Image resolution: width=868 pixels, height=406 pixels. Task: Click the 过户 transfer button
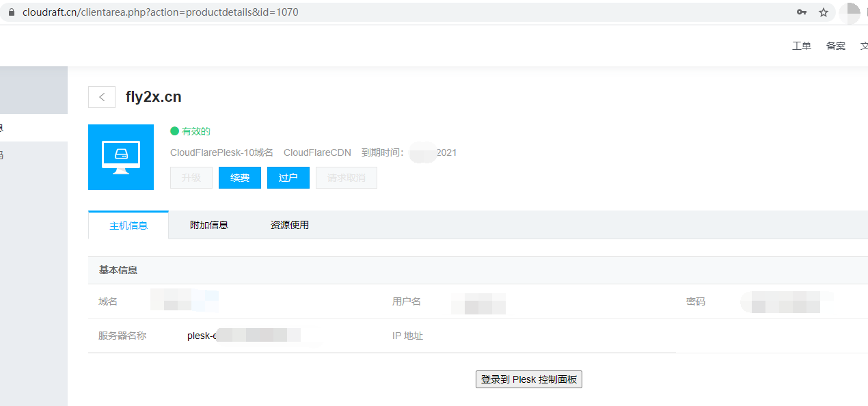pyautogui.click(x=288, y=178)
